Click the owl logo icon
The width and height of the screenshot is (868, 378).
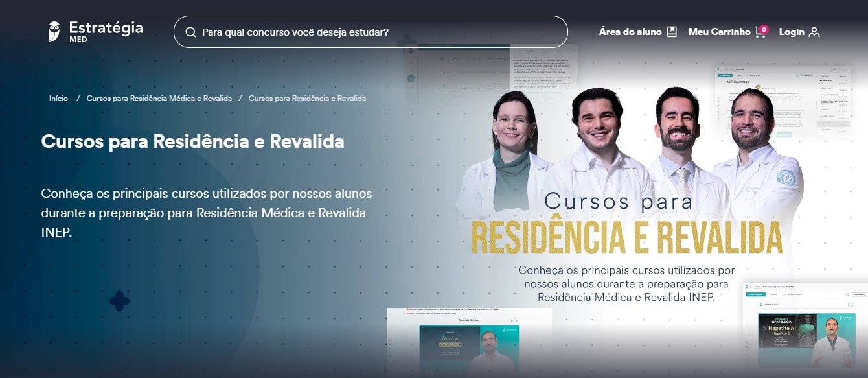click(x=54, y=31)
